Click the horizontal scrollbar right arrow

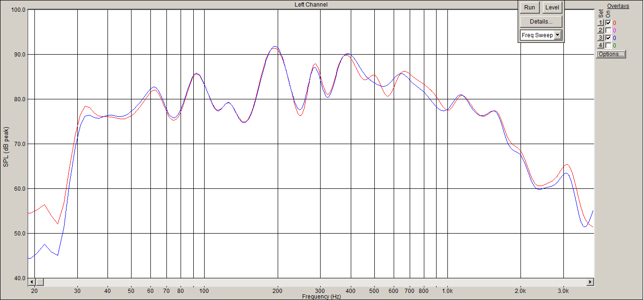[590, 282]
